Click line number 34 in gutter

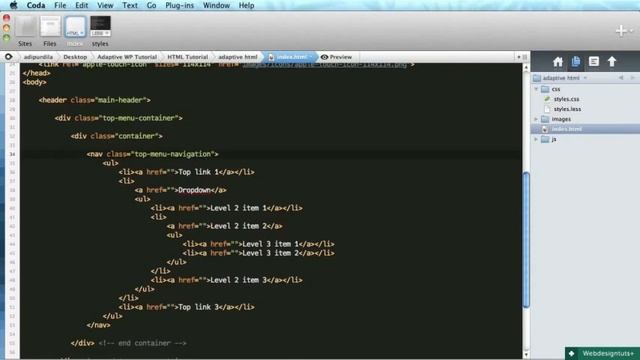tap(12, 154)
